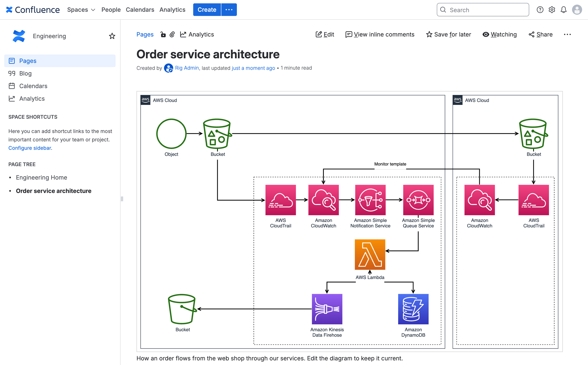Open Engineering Home in the page tree
588x365 pixels.
pos(42,177)
